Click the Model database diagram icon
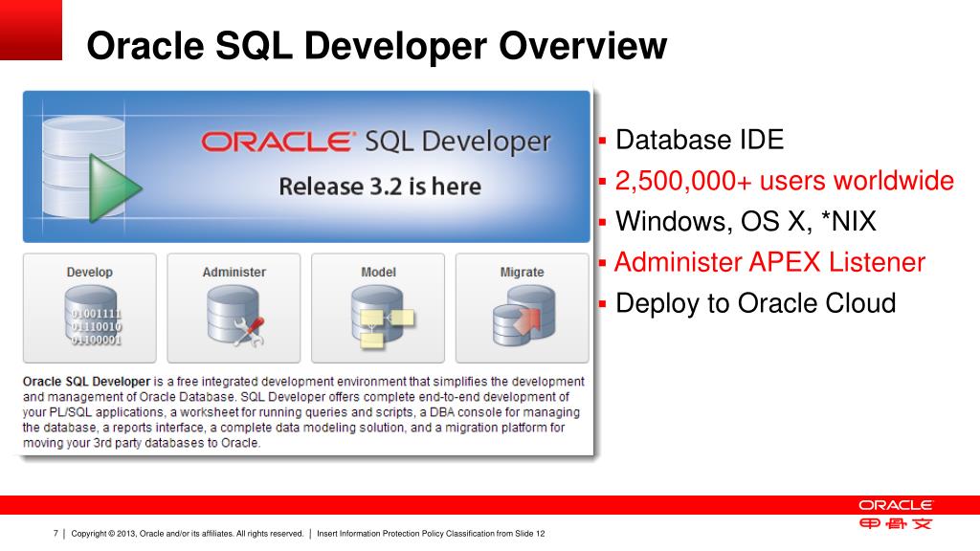980x551 pixels. point(382,317)
